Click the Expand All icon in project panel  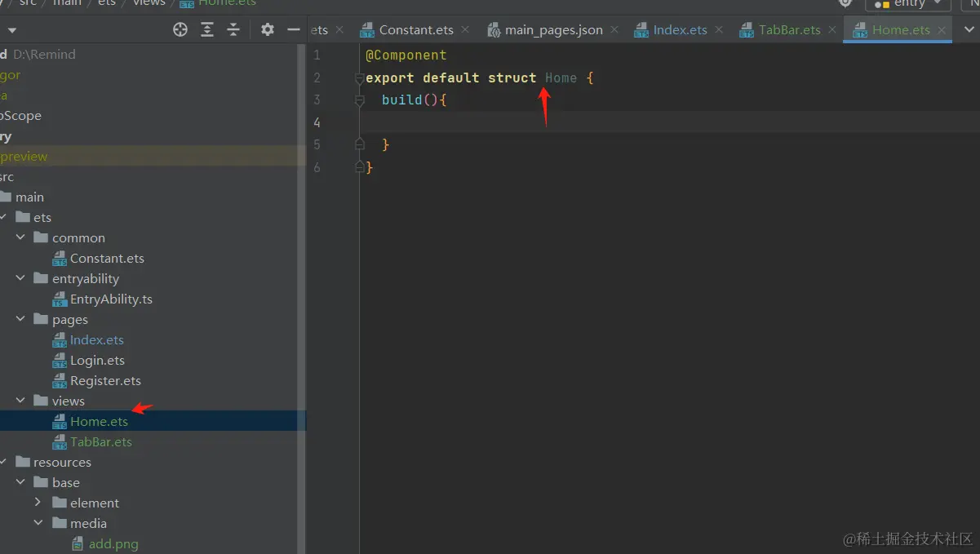pos(207,29)
